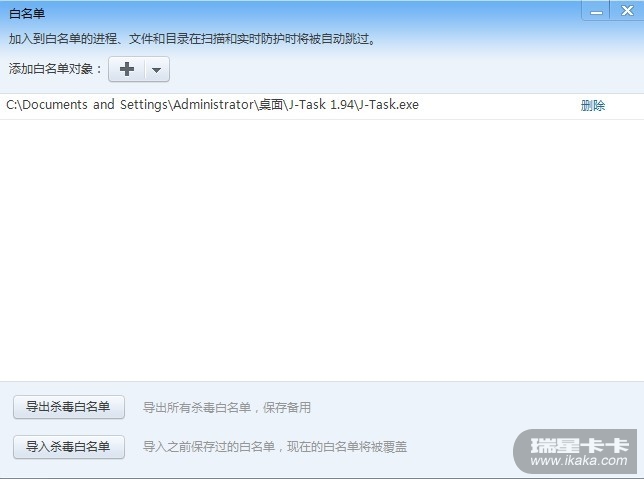Click the 添加白名单对象 label

(55, 69)
